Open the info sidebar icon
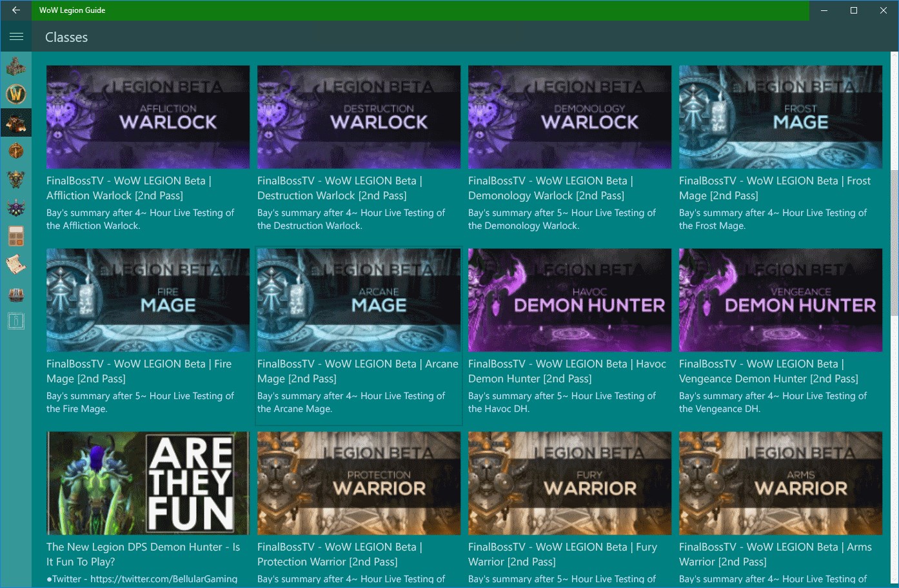This screenshot has height=588, width=899. tap(16, 321)
